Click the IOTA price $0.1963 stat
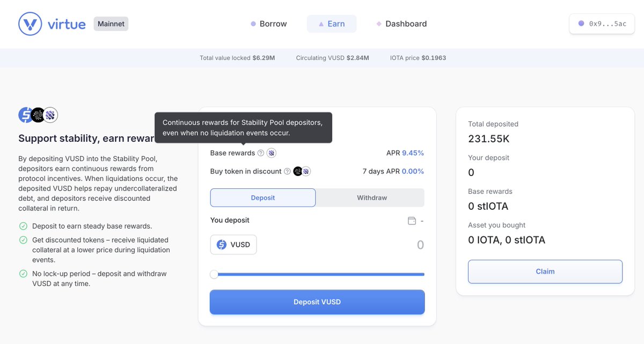This screenshot has height=344, width=644. click(418, 58)
